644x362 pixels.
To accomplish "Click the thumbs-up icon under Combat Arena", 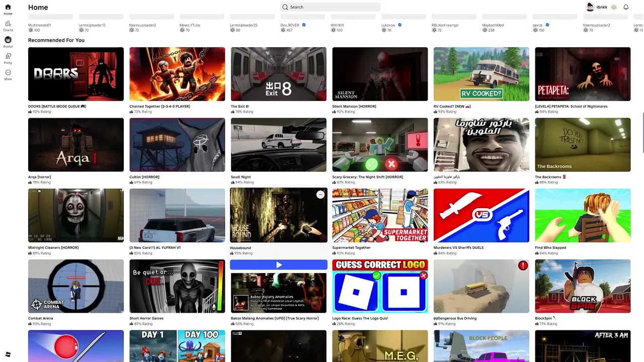I will (x=30, y=324).
